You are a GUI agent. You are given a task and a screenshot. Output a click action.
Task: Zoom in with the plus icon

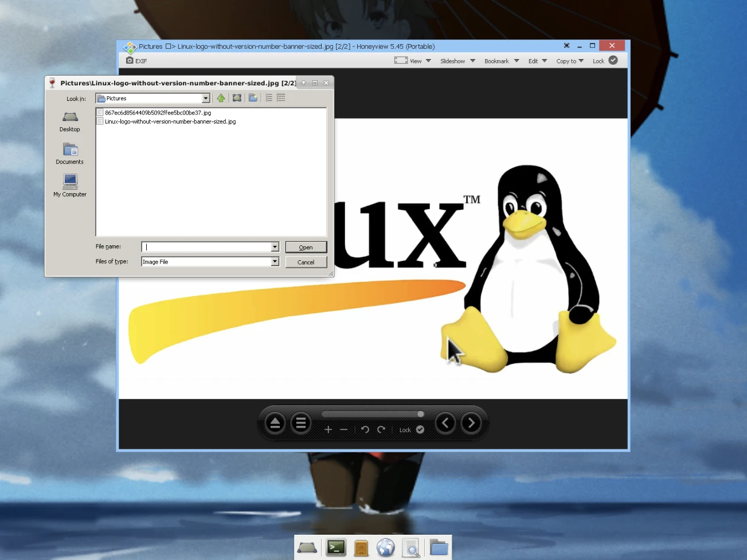328,430
